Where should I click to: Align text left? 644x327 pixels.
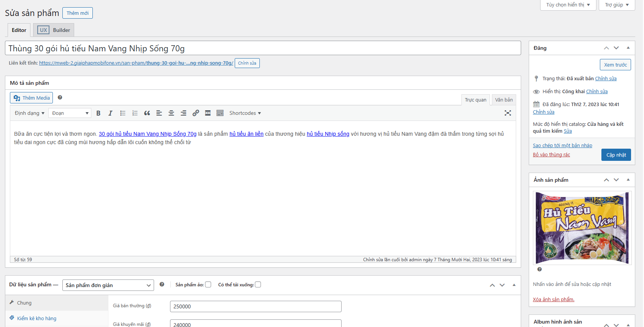coord(159,113)
